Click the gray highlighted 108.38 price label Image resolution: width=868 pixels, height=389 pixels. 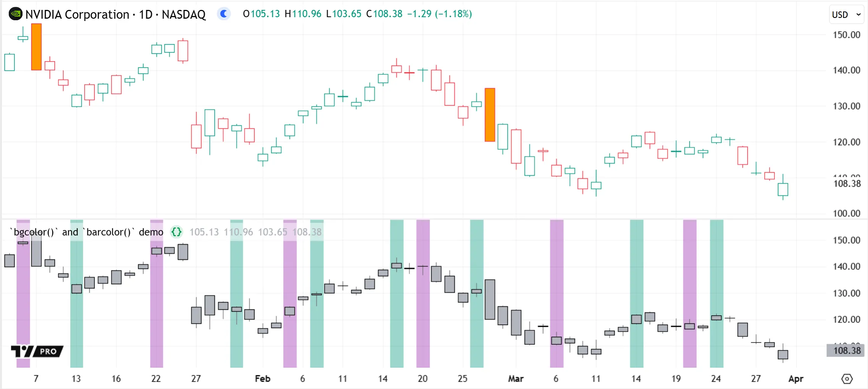click(847, 350)
